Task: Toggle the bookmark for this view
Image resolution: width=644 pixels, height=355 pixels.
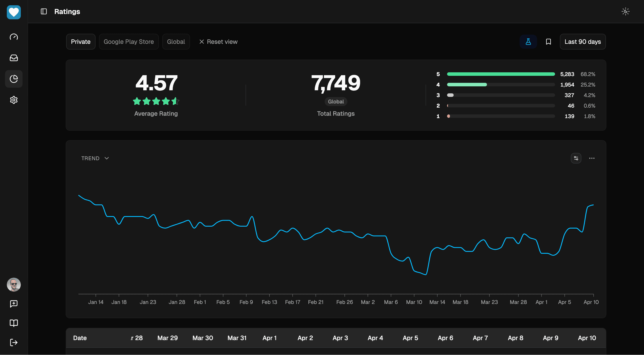Action: (548, 42)
